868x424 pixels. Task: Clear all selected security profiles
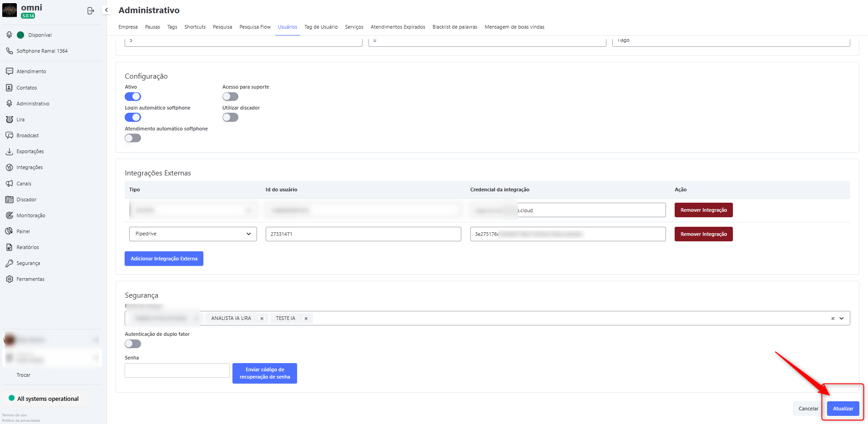tap(833, 319)
